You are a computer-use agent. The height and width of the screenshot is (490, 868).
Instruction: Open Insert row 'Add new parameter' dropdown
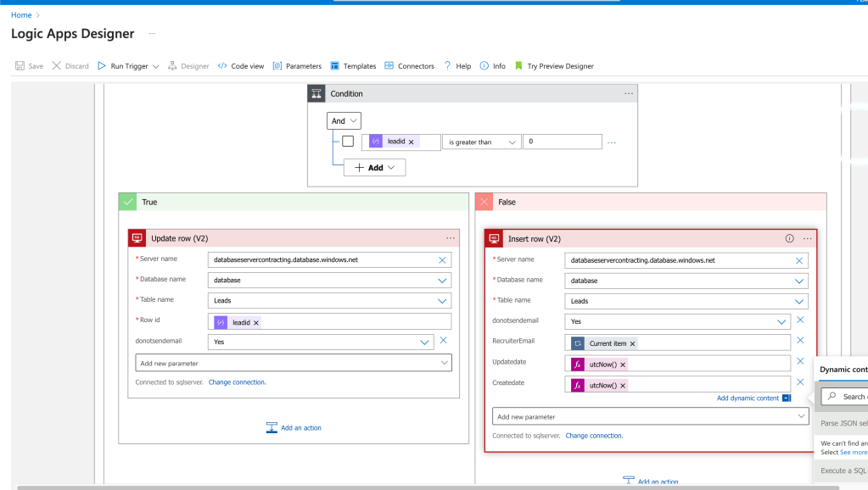coord(651,416)
